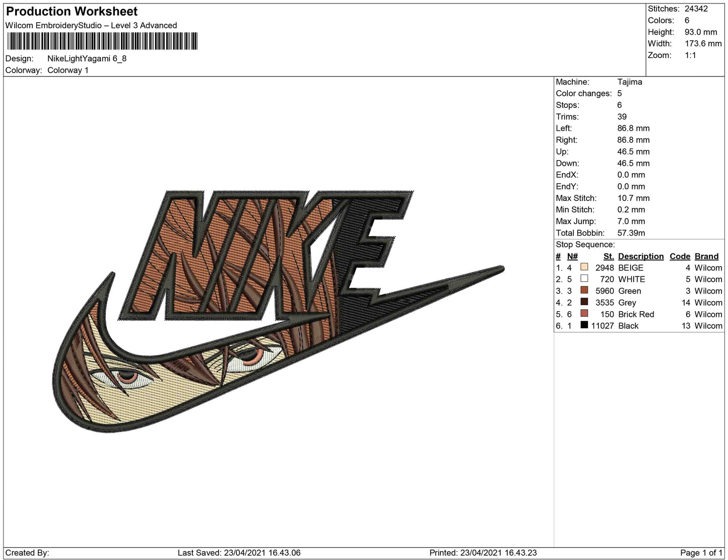Select the design name "NikeLightYagami 6_8"
The width and height of the screenshot is (728, 560).
[x=87, y=58]
